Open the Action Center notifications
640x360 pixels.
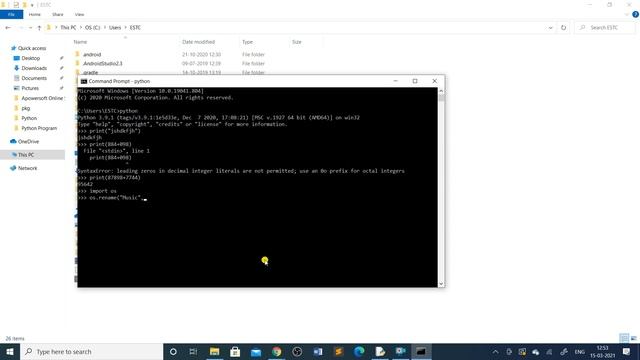(627, 351)
